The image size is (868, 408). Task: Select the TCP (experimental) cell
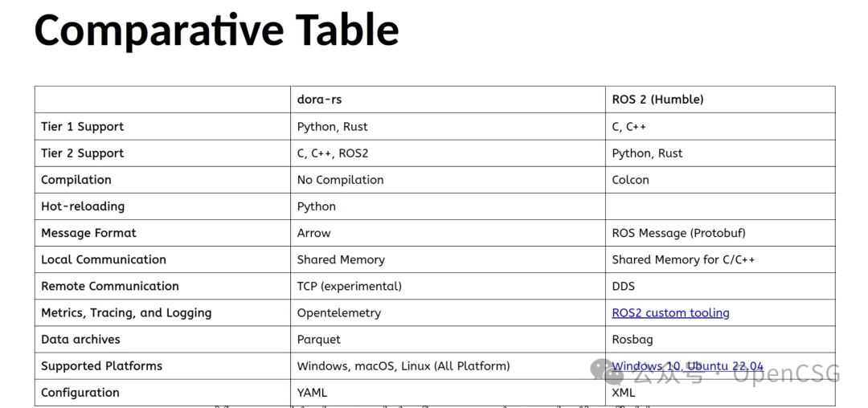(x=349, y=285)
